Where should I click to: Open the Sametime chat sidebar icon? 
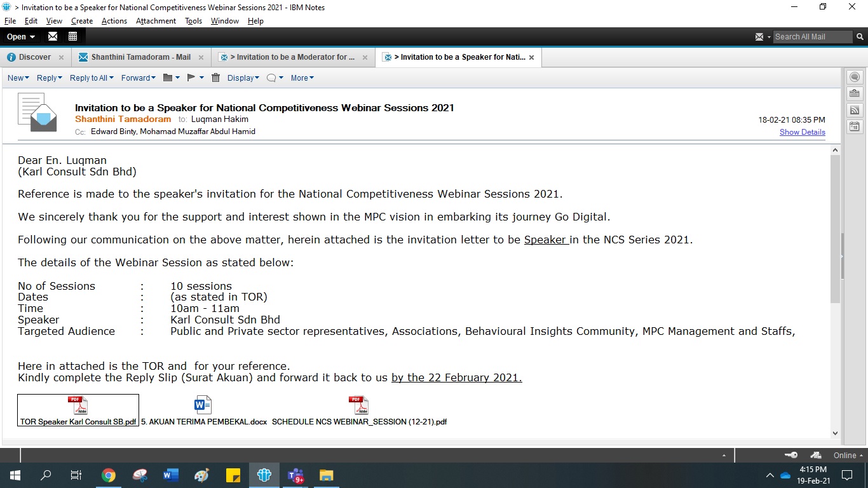(855, 78)
